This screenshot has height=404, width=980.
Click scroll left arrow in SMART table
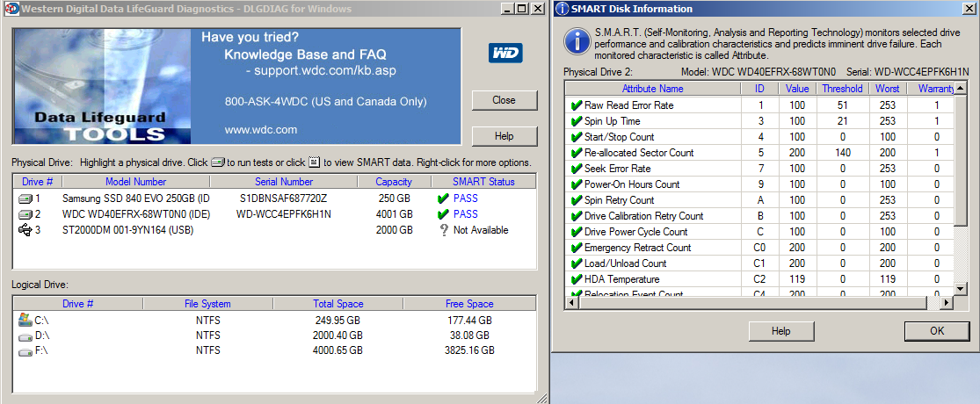(x=571, y=302)
